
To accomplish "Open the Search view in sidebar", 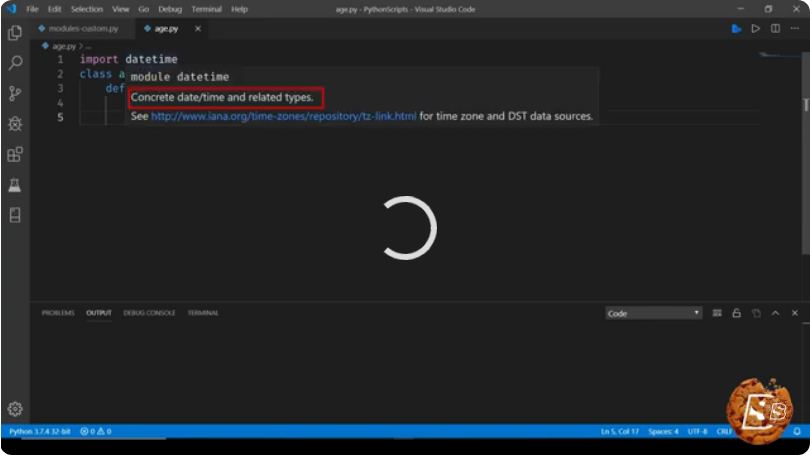I will [15, 63].
